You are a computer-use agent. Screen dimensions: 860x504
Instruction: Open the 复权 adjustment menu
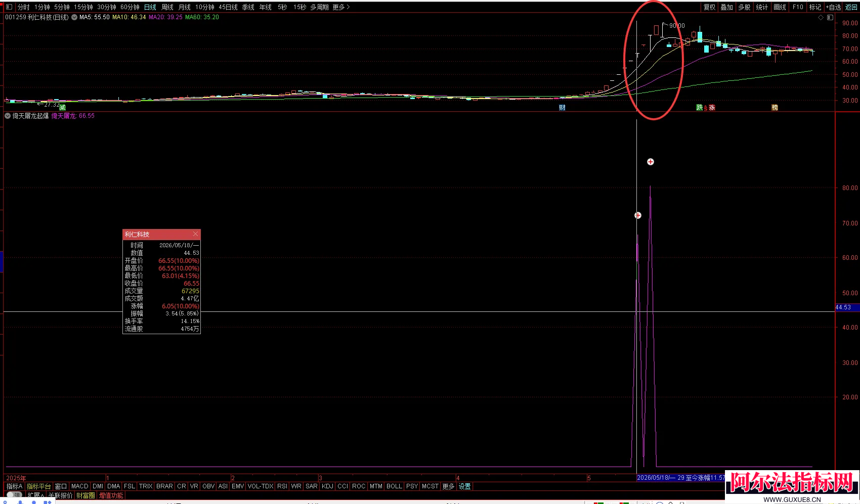click(710, 7)
